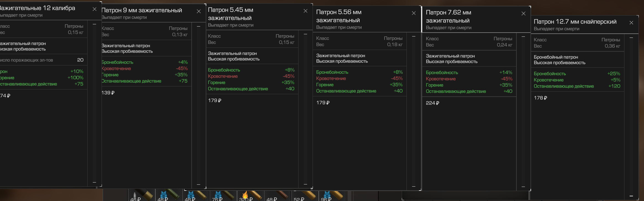Close the Зажигательные 12 калибра window
The height and width of the screenshot is (201, 644).
click(94, 9)
